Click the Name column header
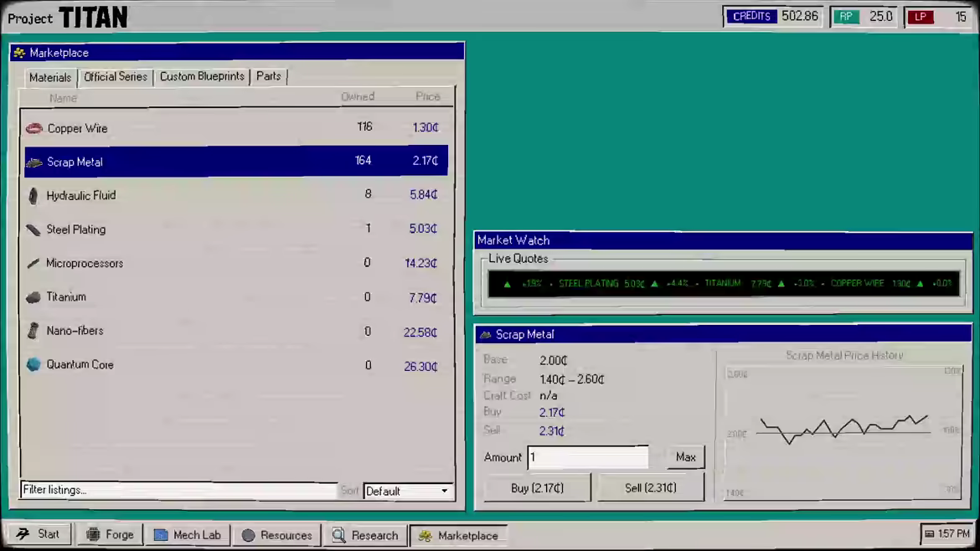Screen dimensions: 980x551 coord(63,98)
